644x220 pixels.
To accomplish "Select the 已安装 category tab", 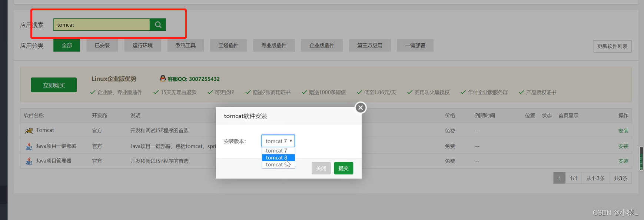I will click(102, 46).
